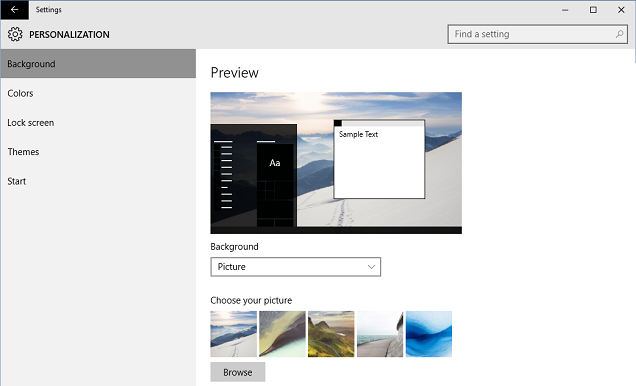
Task: Expand the Picture dropdown chevron arrow
Action: click(x=371, y=267)
